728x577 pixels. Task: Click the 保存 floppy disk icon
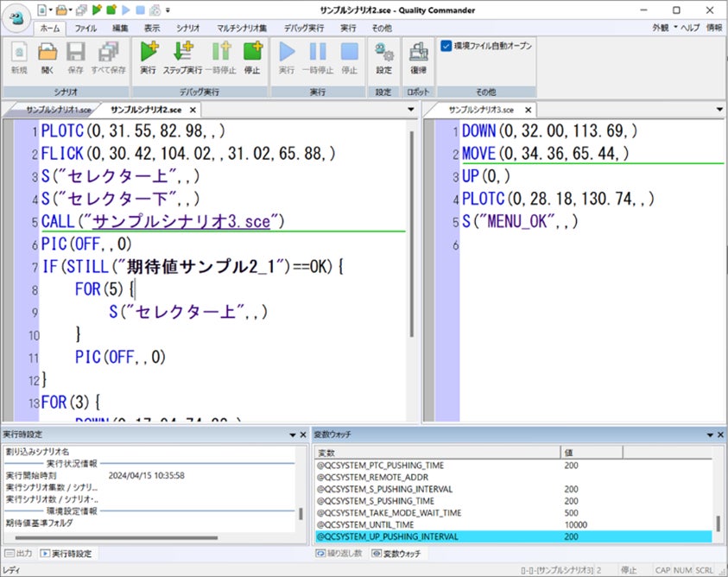click(76, 55)
